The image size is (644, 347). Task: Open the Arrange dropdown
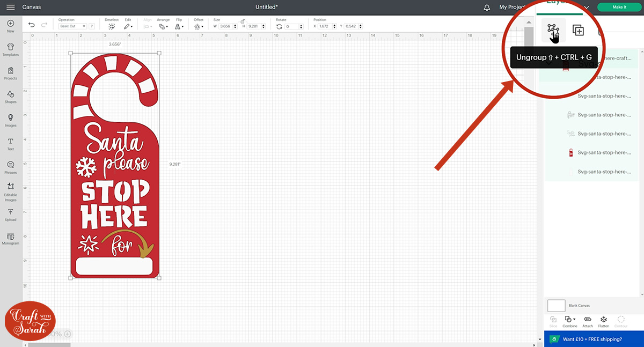[163, 26]
